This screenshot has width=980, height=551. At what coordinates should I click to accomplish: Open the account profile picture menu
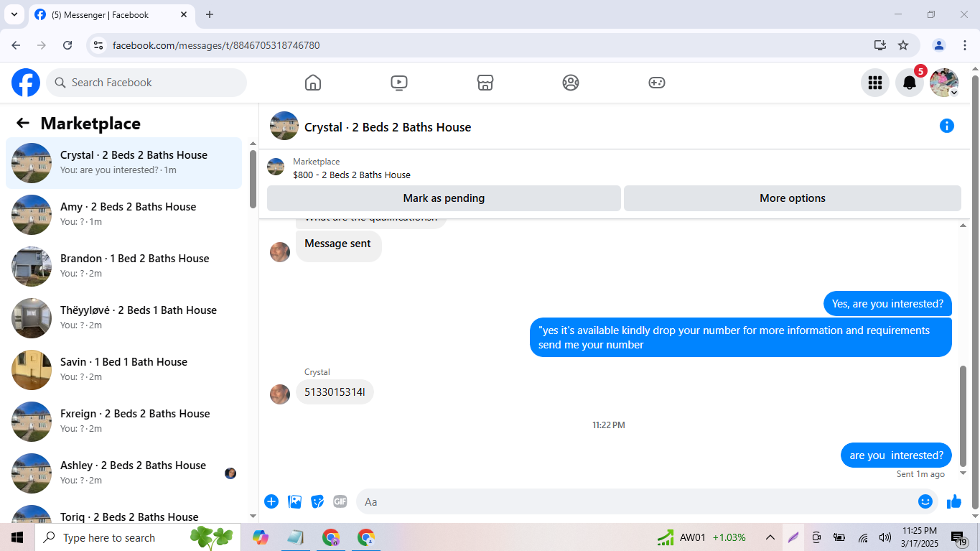pos(944,83)
